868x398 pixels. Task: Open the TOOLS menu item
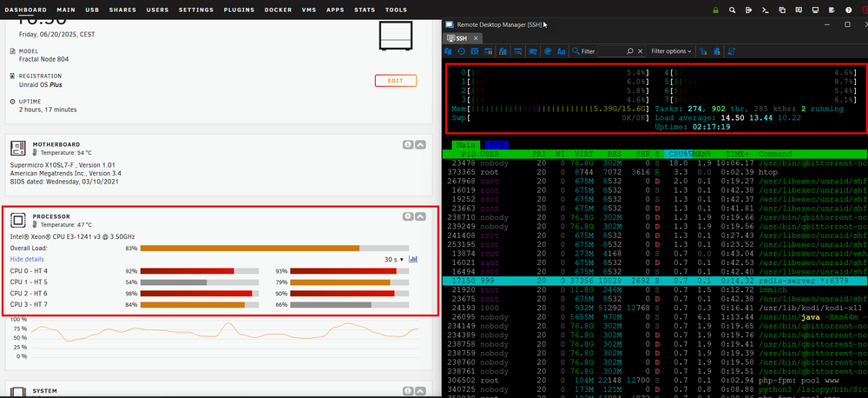(396, 10)
